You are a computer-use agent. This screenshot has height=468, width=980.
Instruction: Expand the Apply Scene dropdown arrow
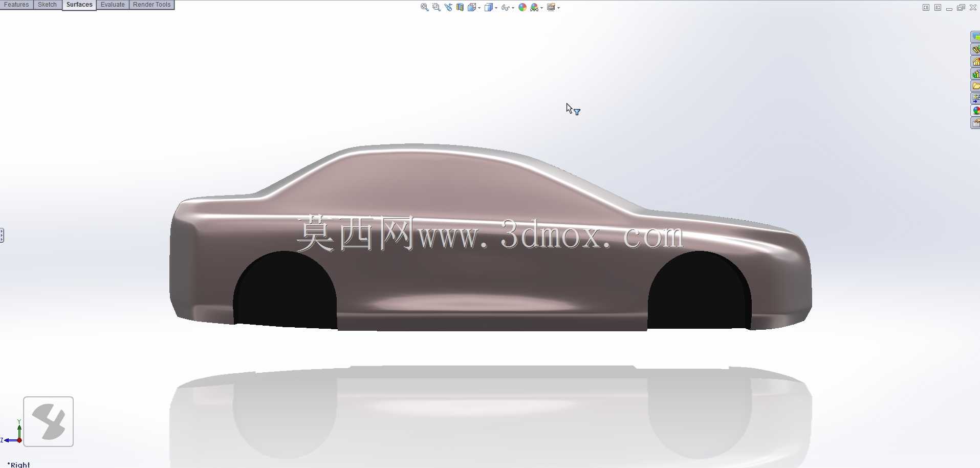[x=541, y=8]
